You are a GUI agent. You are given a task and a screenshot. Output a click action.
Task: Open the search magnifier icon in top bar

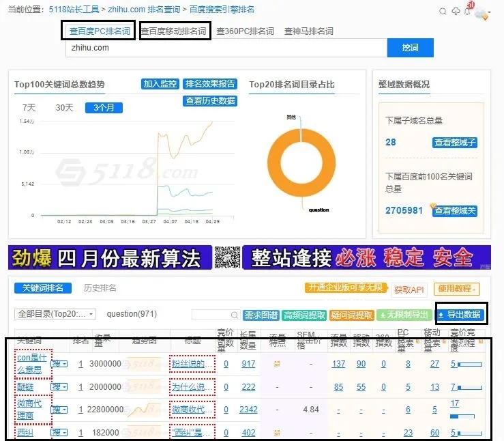(443, 12)
